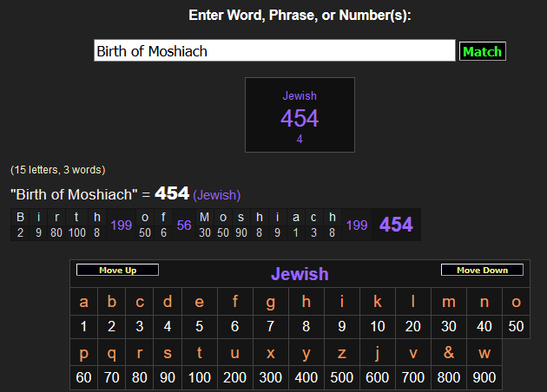Viewport: 547px width, 392px height.
Task: Click the bold 454 total in breakdown row
Action: 396,225
